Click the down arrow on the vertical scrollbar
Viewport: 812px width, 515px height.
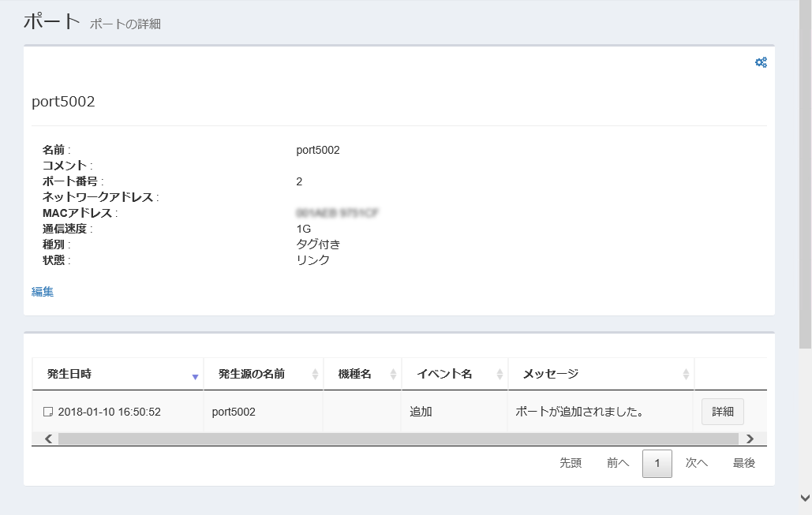pos(805,498)
